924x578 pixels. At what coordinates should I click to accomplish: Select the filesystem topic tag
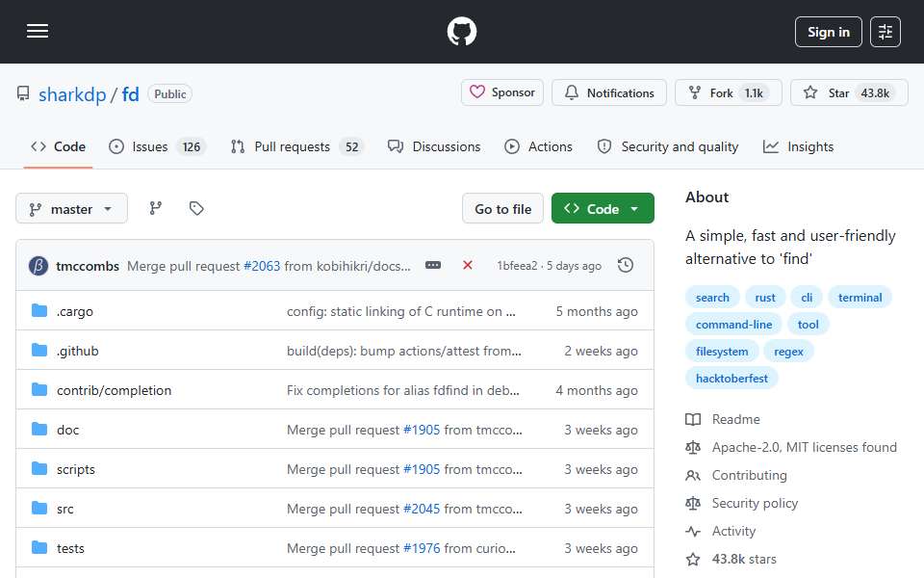[722, 352]
